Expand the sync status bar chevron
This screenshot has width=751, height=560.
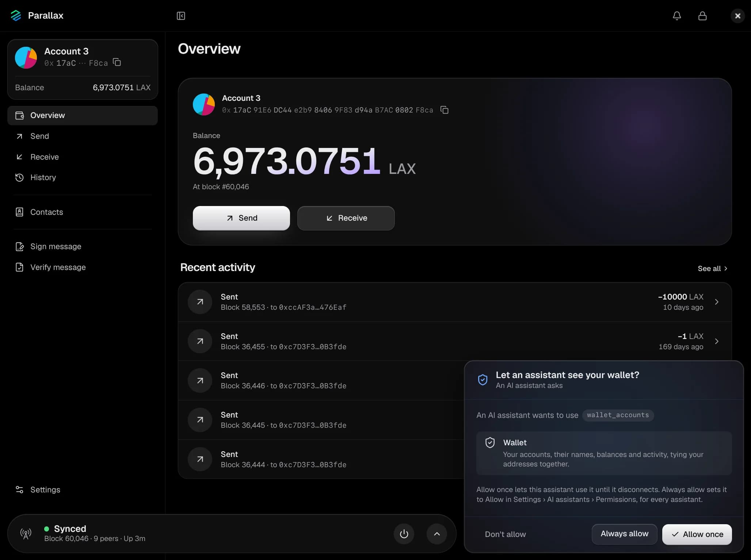pos(437,534)
